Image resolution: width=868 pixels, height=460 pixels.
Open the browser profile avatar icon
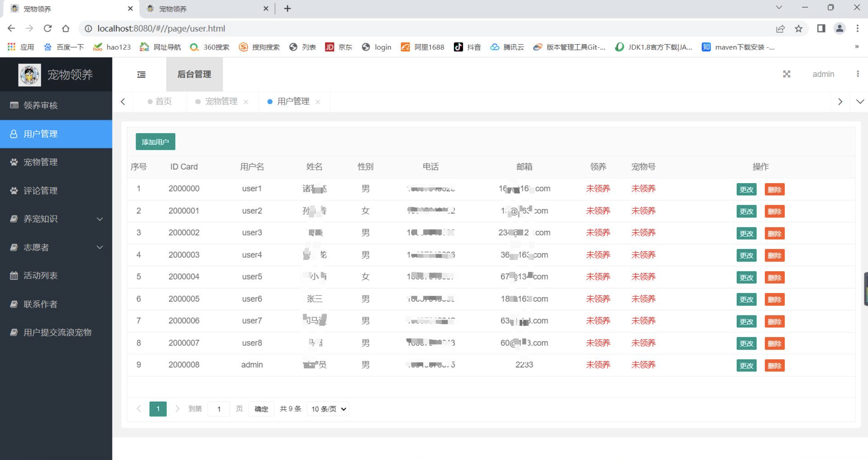839,29
